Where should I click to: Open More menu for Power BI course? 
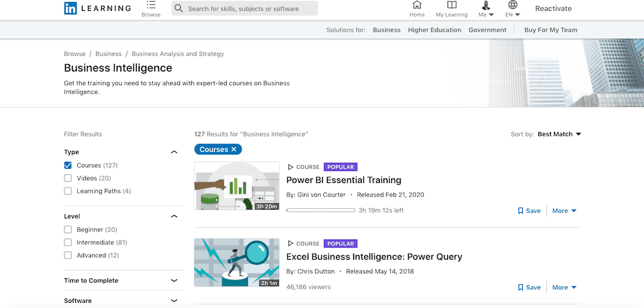click(564, 211)
